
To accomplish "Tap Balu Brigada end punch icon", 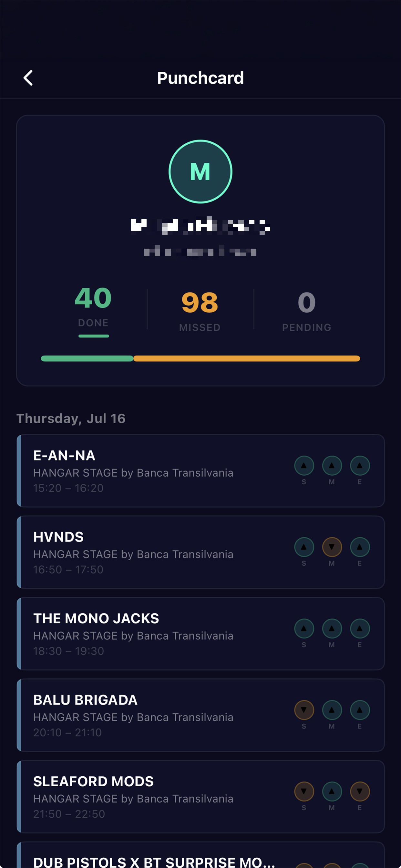I will tap(360, 710).
